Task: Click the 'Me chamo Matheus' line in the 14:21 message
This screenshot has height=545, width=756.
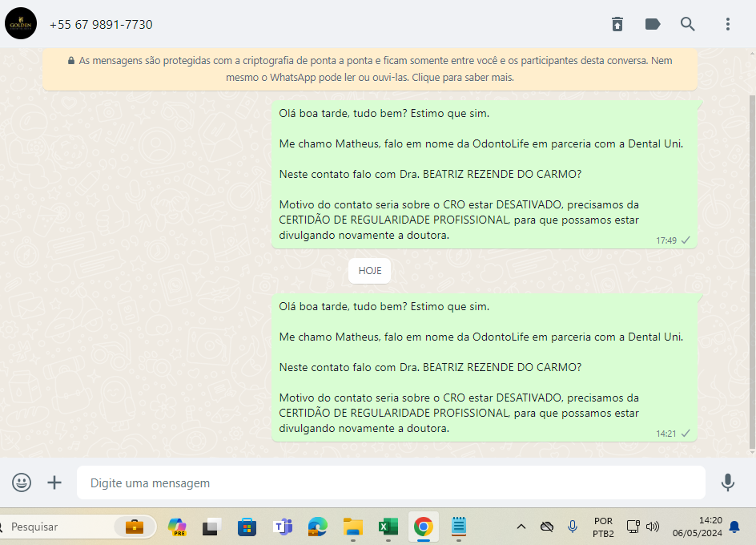Action: [481, 337]
